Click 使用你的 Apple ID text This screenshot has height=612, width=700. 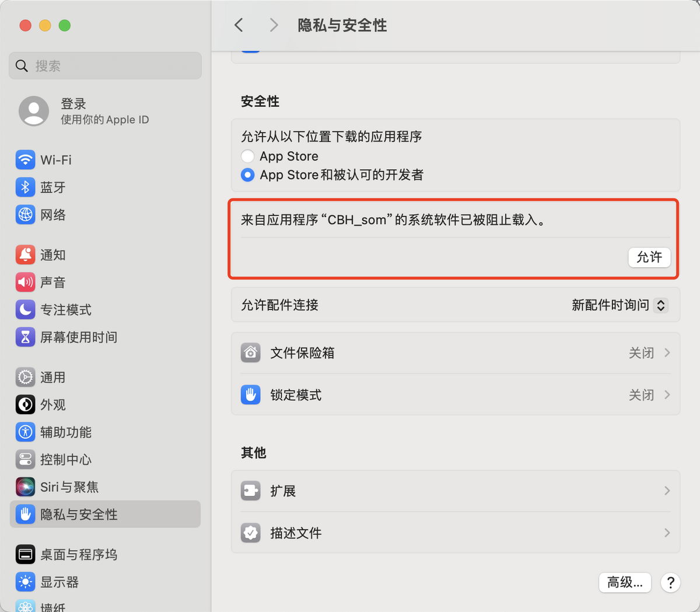pos(105,120)
